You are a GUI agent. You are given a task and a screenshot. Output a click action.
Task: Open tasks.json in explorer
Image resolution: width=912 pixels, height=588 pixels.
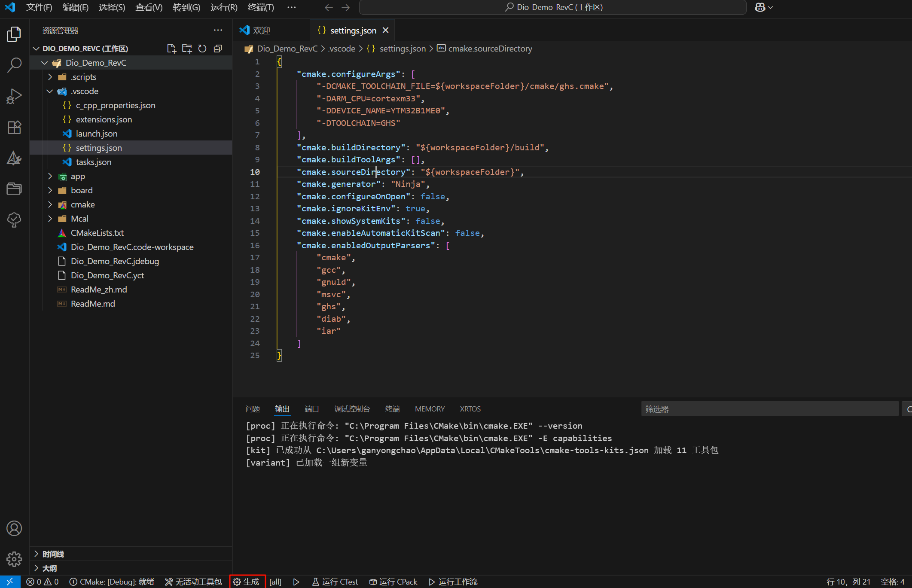click(131, 162)
